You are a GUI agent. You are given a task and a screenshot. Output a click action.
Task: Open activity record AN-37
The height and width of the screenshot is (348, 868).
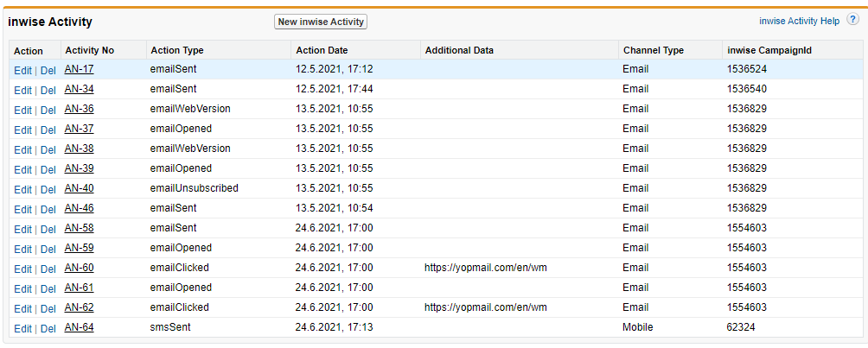[80, 129]
